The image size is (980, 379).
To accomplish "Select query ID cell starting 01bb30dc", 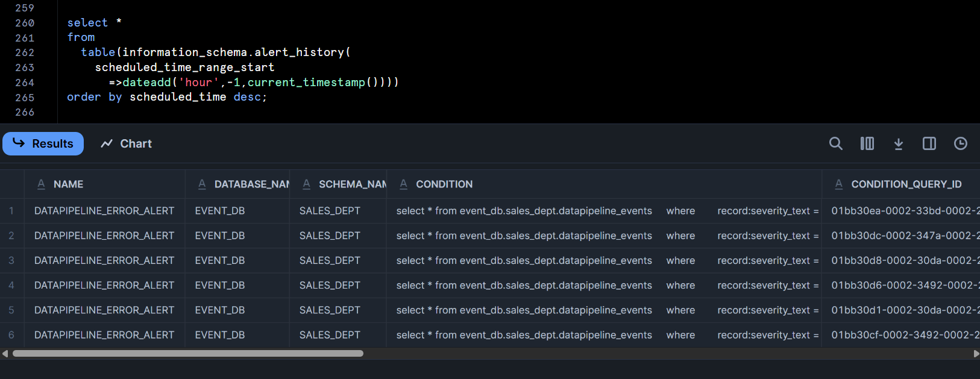I will click(x=901, y=236).
